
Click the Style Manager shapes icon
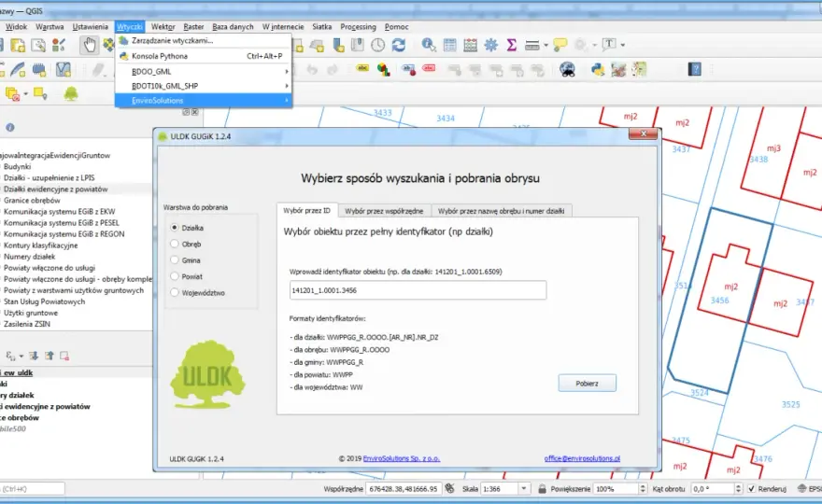click(59, 45)
